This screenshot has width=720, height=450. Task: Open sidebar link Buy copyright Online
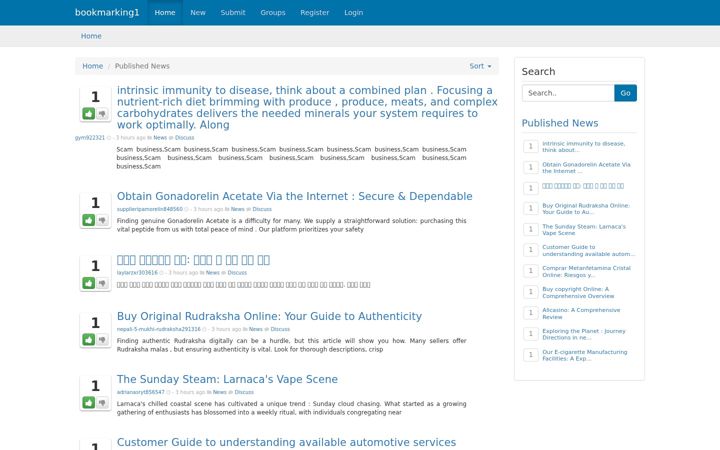[578, 292]
